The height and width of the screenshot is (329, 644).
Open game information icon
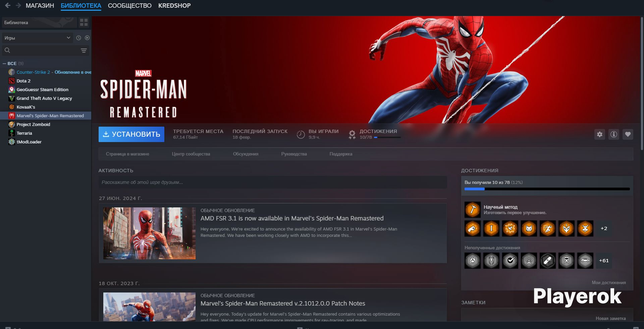[x=614, y=134]
